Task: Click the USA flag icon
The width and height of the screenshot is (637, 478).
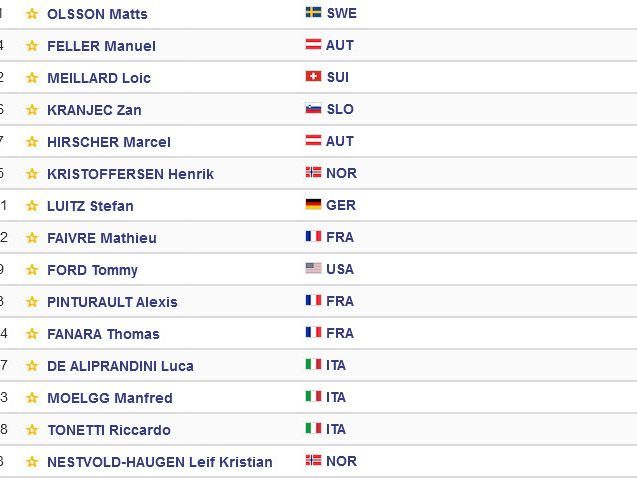Action: coord(313,268)
